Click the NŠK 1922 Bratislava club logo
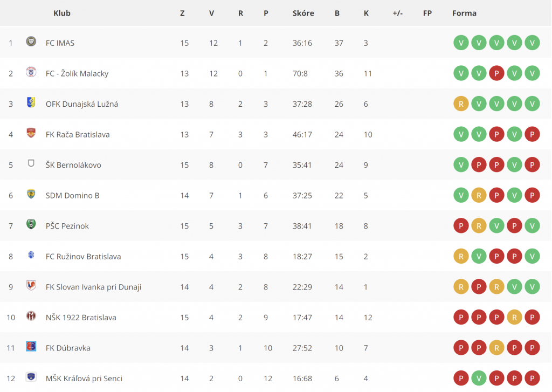 pos(31,316)
